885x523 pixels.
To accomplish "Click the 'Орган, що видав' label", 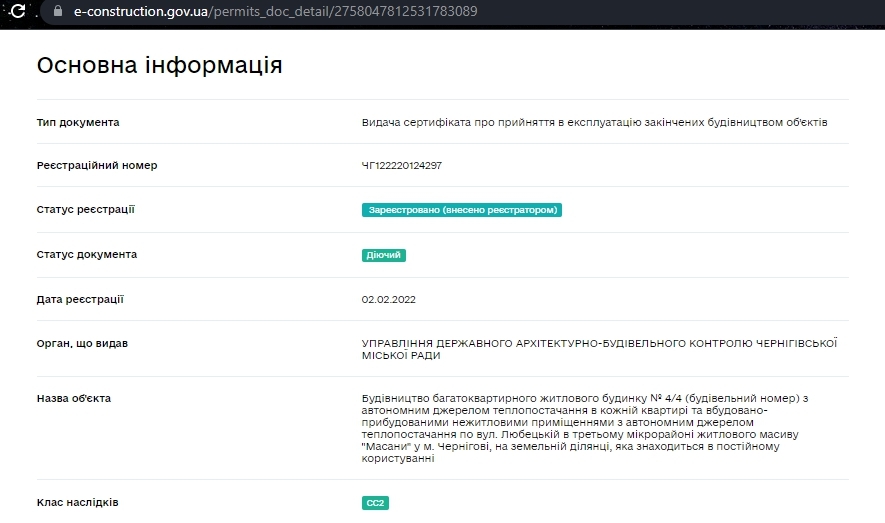I will pyautogui.click(x=82, y=344).
